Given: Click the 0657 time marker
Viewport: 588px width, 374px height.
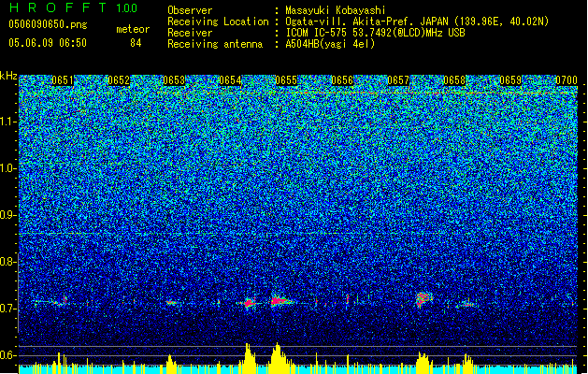Looking at the screenshot, I should pos(398,80).
